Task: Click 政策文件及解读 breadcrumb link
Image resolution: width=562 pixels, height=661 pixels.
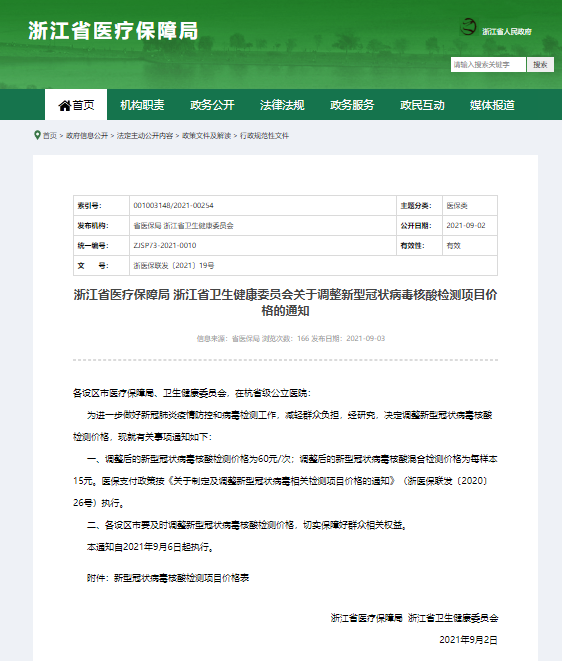Action: point(207,135)
